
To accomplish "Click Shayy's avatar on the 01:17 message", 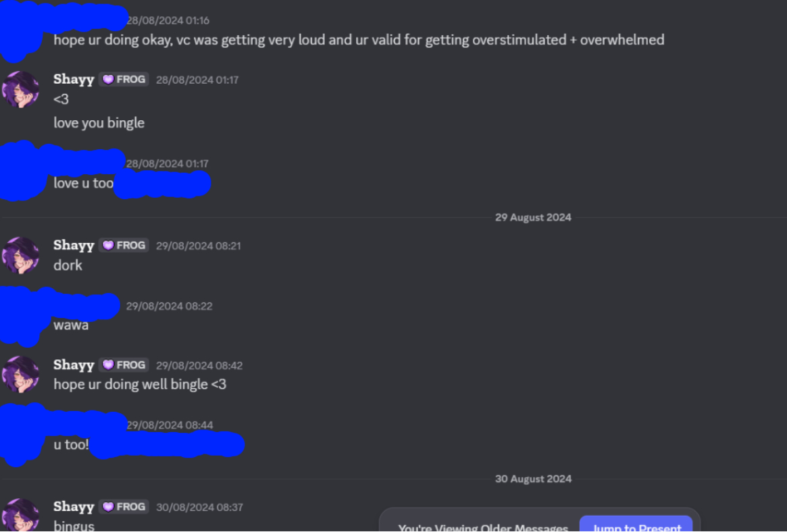I will click(x=20, y=89).
